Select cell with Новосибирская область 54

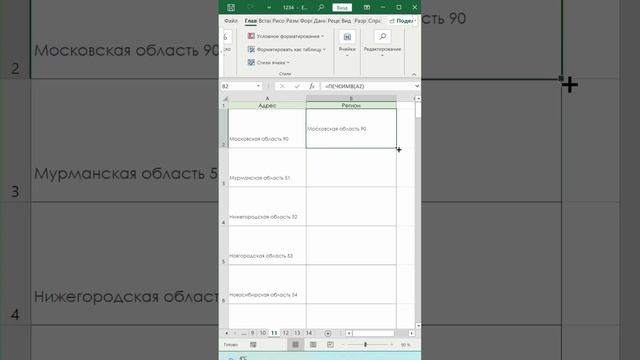pos(267,284)
